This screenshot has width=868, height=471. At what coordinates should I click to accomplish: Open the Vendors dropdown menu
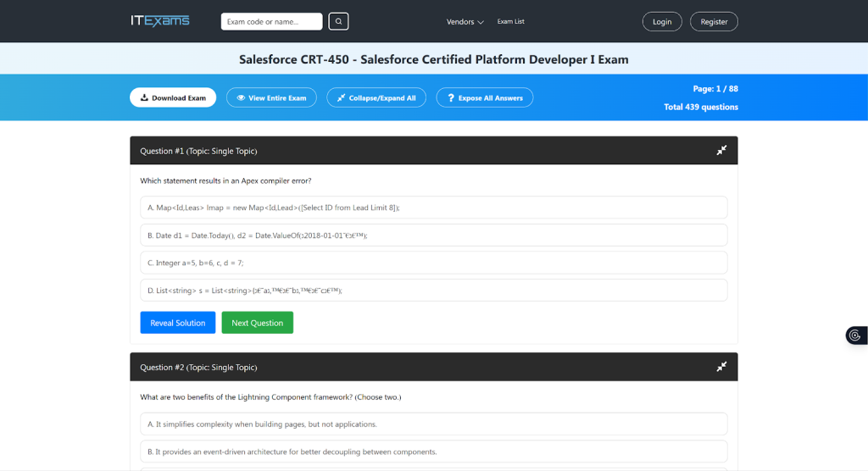465,21
